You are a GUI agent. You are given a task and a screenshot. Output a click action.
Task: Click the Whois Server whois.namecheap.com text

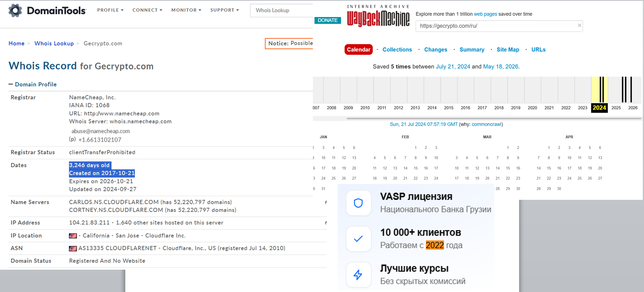pos(120,121)
